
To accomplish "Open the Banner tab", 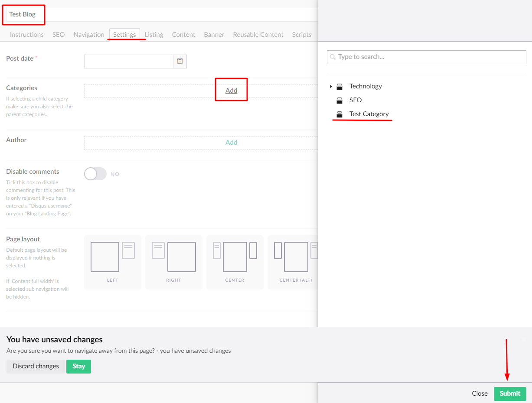I will [214, 35].
